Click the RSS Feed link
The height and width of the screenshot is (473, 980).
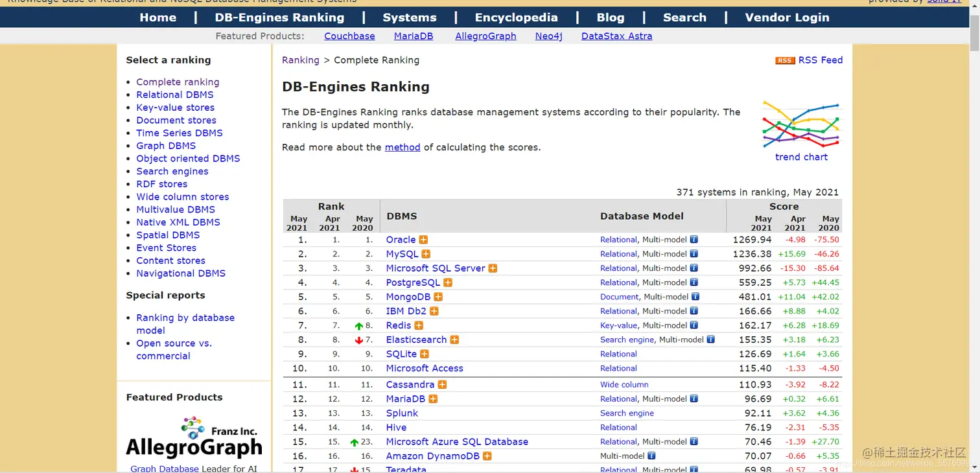pyautogui.click(x=821, y=60)
